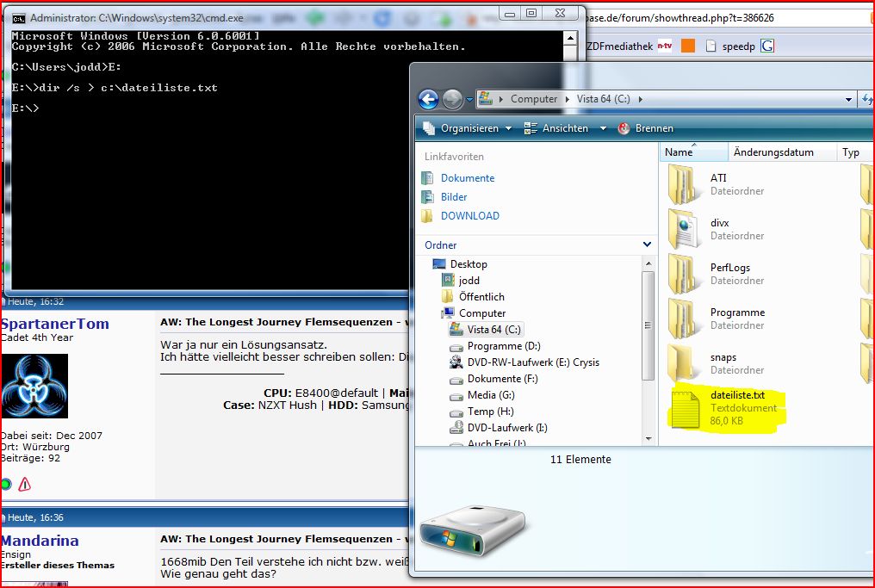Screen dimensions: 875x588
Task: Open DOWNLOAD favorite link
Action: click(470, 216)
